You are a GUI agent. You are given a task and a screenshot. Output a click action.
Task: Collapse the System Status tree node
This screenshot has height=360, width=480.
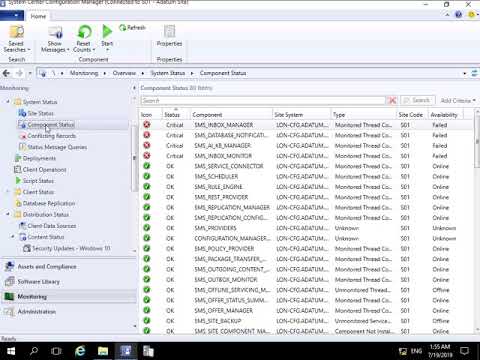click(8, 102)
